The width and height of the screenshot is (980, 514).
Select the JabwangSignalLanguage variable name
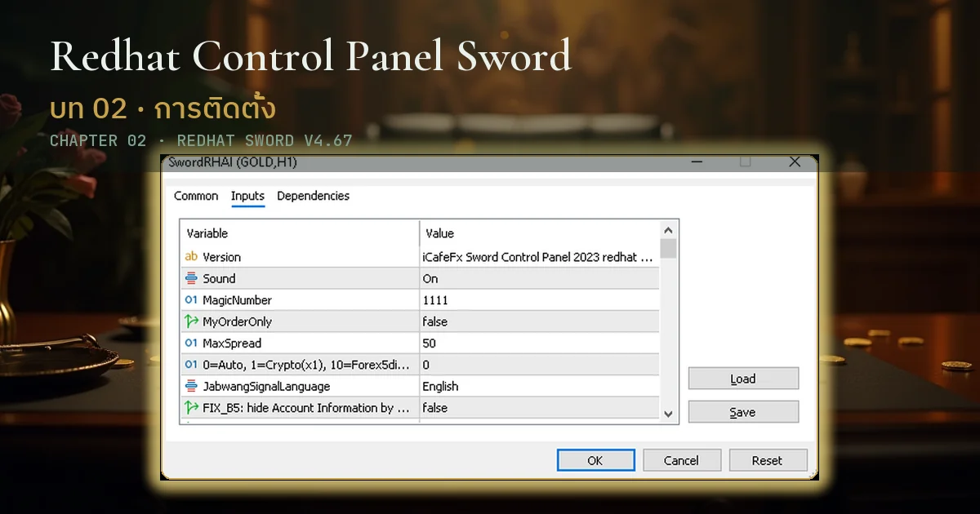pyautogui.click(x=266, y=386)
